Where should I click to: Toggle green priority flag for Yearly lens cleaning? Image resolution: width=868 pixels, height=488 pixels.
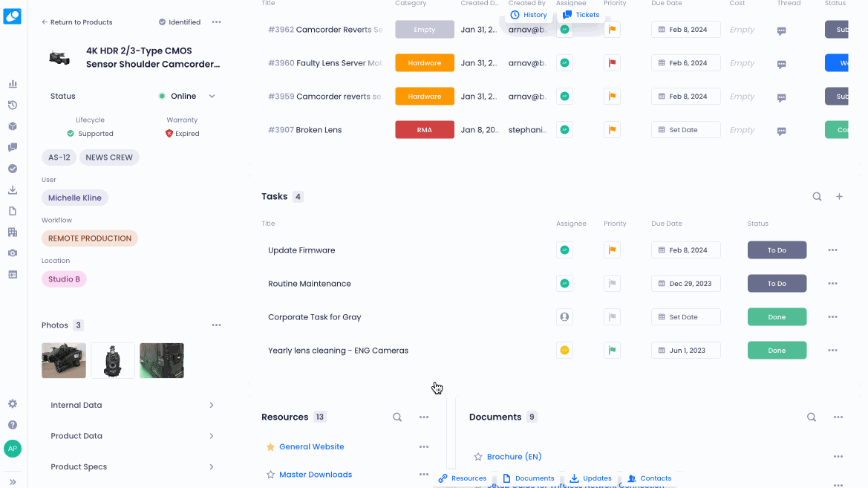[x=613, y=350]
